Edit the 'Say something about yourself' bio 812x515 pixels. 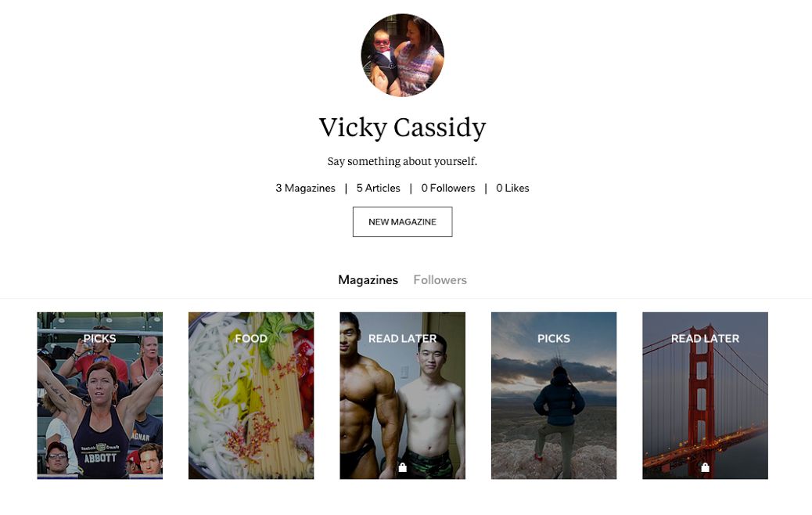[x=402, y=161]
